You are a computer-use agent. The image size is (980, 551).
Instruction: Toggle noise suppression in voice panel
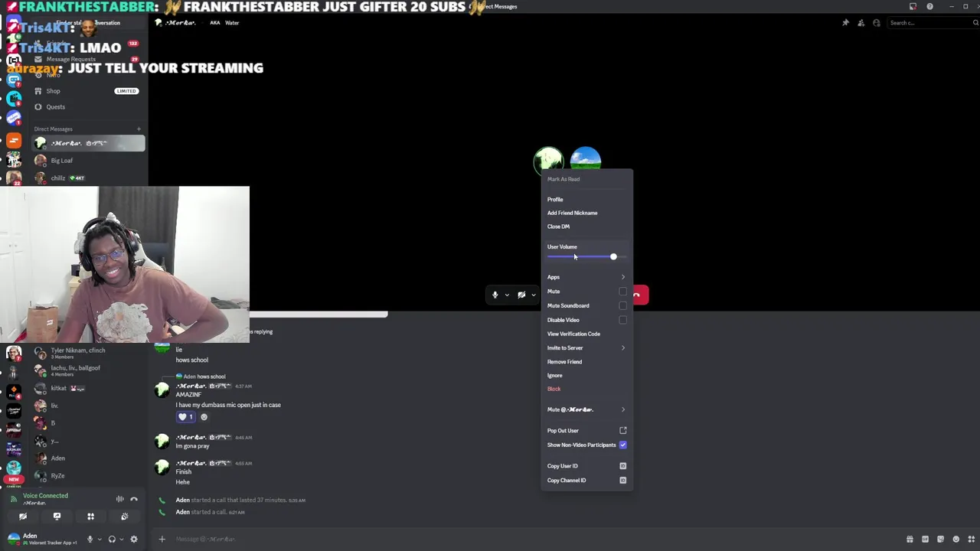click(119, 499)
